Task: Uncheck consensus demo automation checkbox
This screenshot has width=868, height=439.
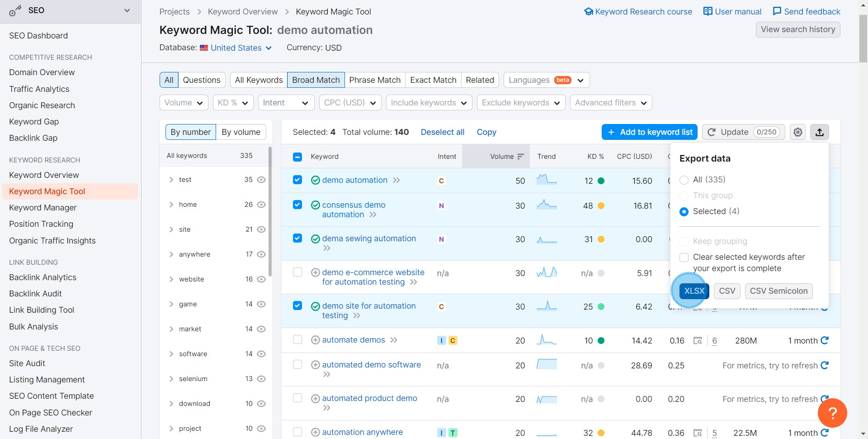Action: (x=297, y=205)
